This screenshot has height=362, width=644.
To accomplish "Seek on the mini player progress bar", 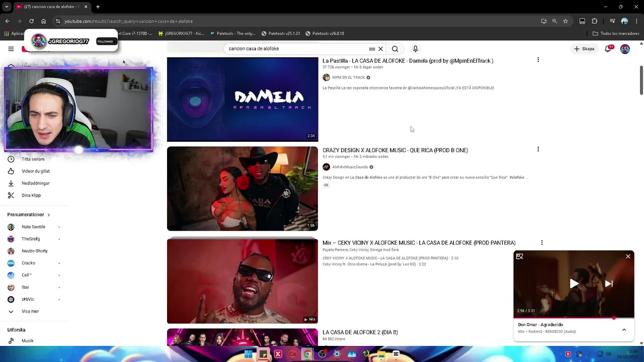I will 574,318.
